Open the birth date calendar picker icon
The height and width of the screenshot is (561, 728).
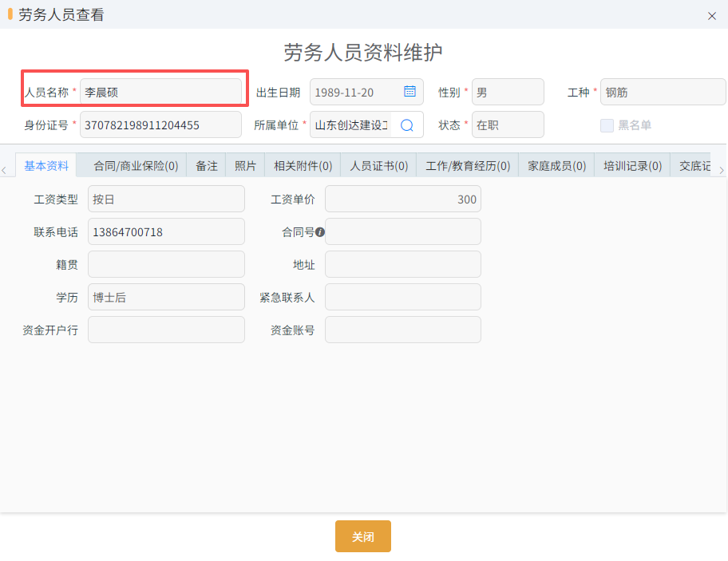409,92
